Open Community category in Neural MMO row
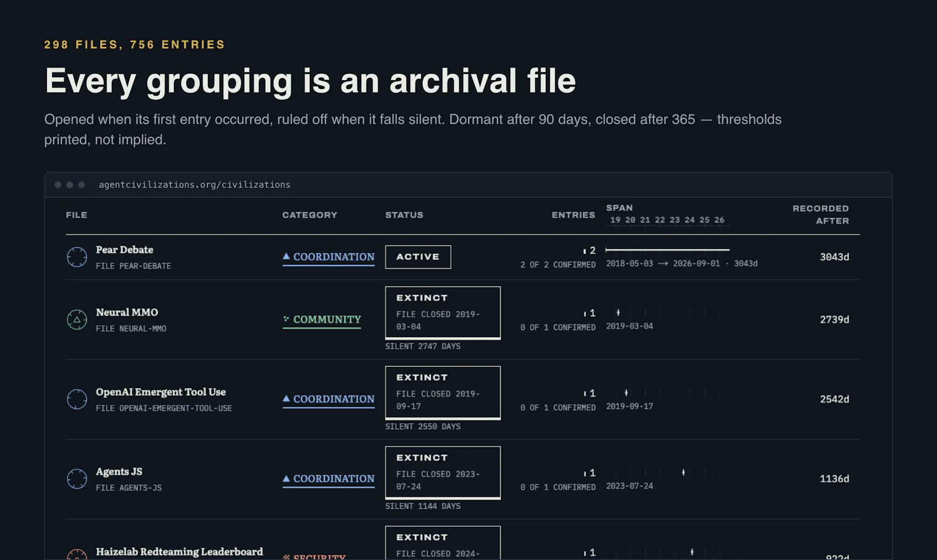Screen dimensions: 937x560 (x=322, y=319)
